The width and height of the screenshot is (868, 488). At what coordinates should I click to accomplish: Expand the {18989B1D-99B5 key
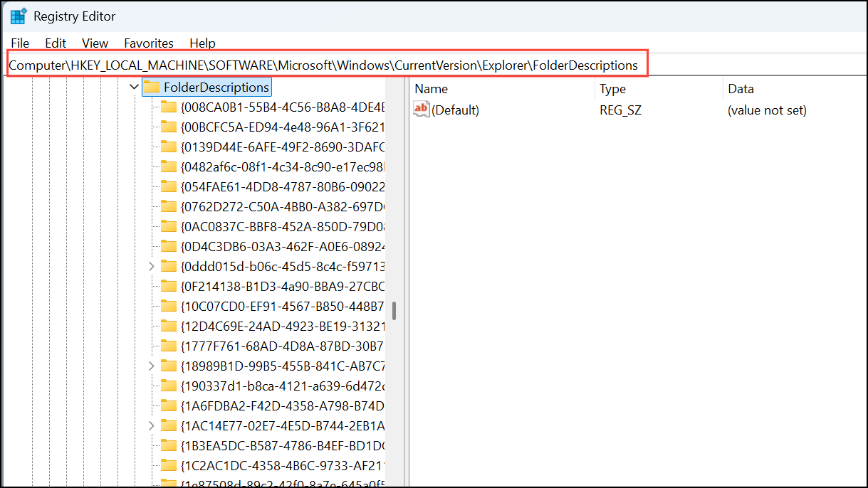point(151,366)
